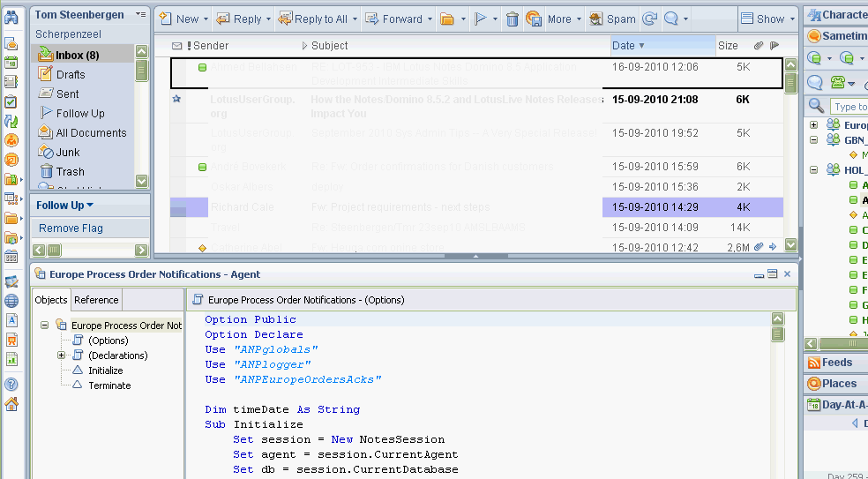Open the Feeds sidebar panel
This screenshot has width=868, height=479.
click(x=836, y=363)
